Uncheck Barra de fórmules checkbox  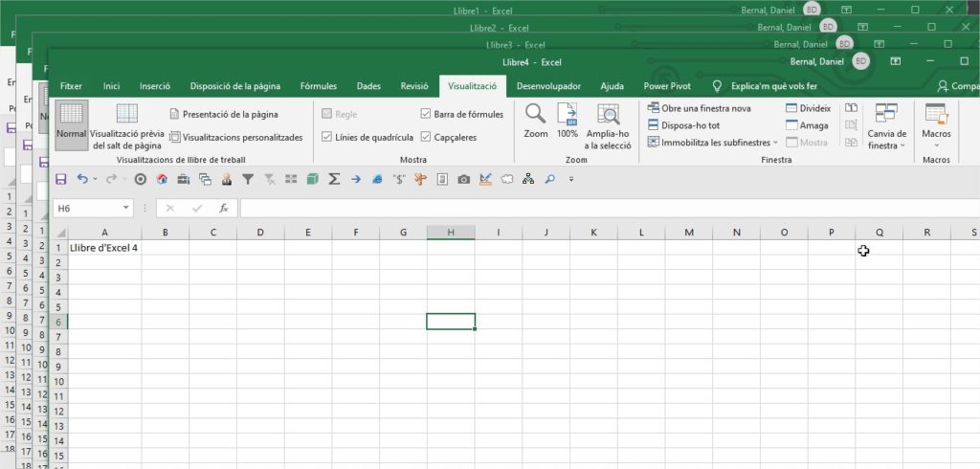tap(426, 114)
